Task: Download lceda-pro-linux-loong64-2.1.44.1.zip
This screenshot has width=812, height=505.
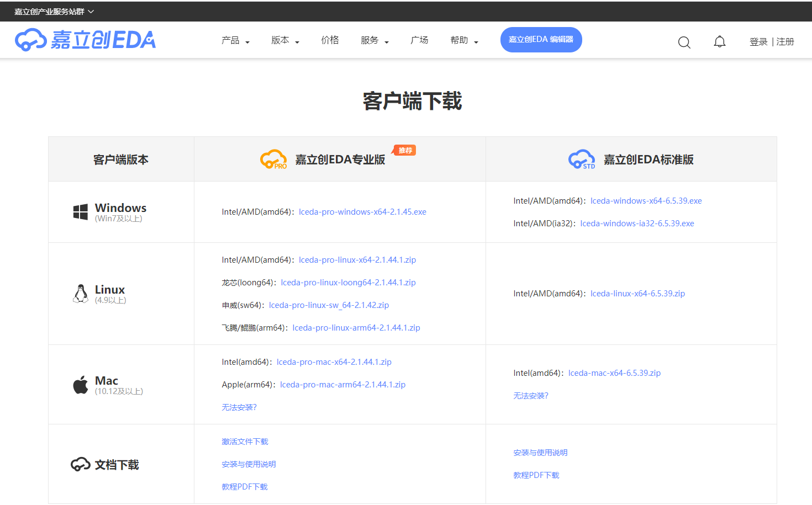Action: point(348,283)
